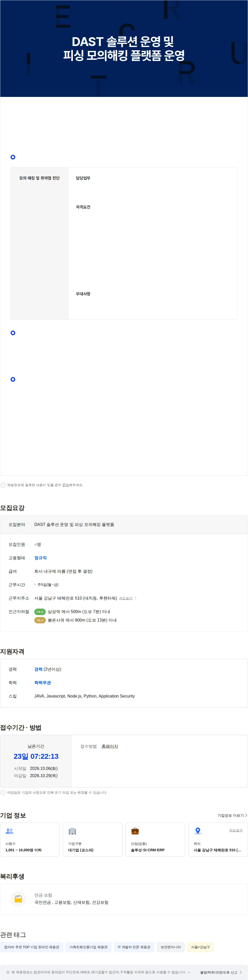This screenshot has height=980, width=248.
Task: Click the 주5일(월~금) work hours text
Action: coord(48,585)
